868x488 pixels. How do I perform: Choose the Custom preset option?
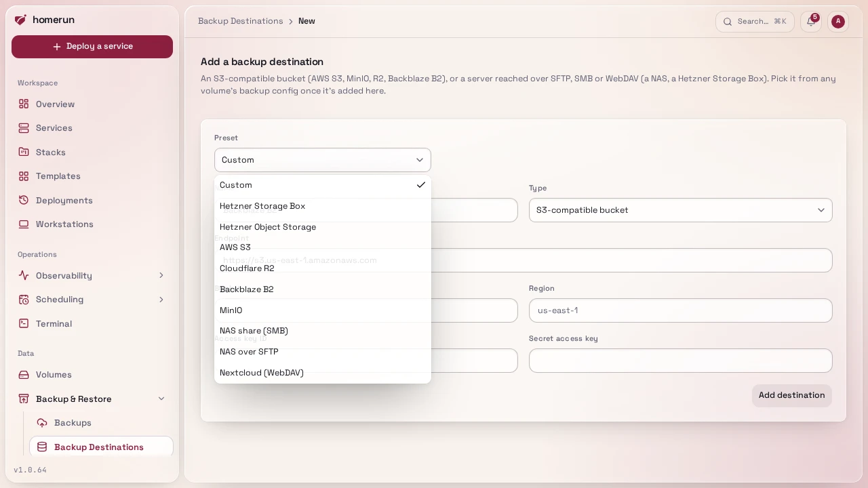323,185
